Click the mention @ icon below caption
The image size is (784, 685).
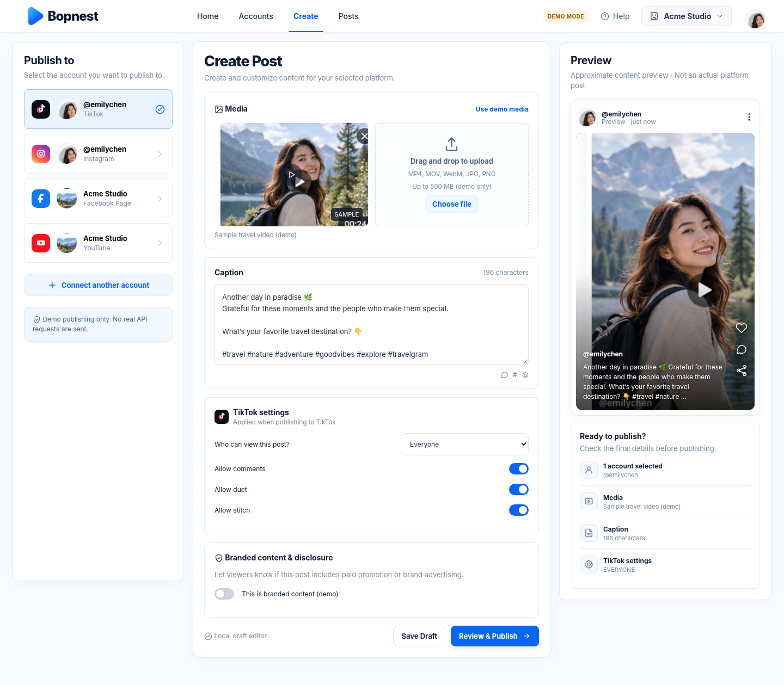point(525,375)
